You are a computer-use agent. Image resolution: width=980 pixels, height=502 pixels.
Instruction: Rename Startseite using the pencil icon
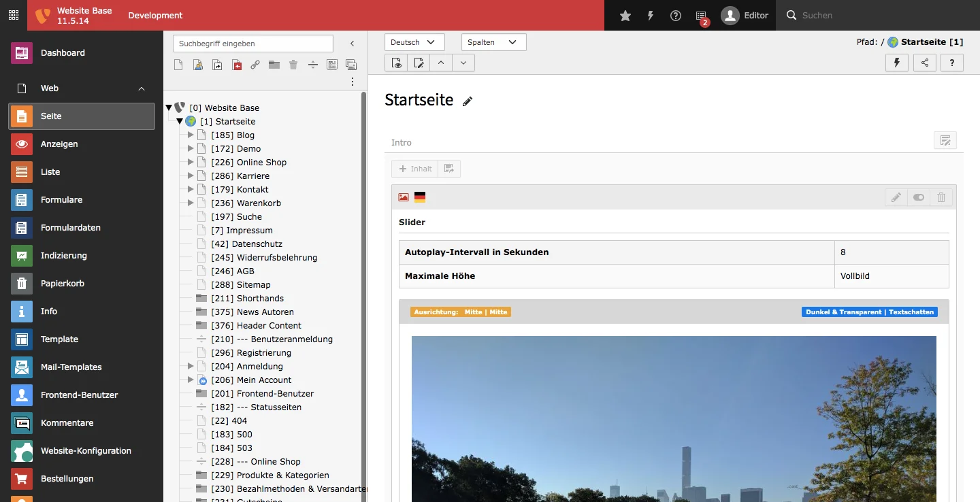coord(468,101)
